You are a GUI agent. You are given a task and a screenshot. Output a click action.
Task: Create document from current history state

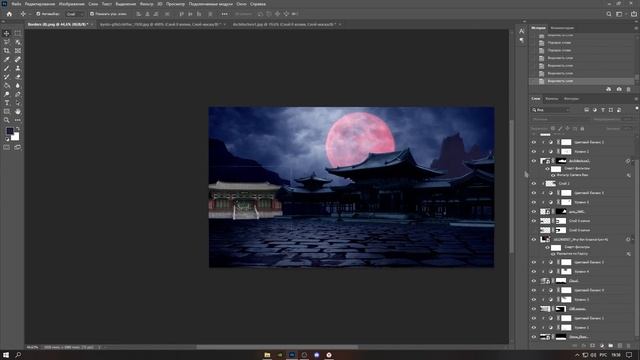[609, 89]
